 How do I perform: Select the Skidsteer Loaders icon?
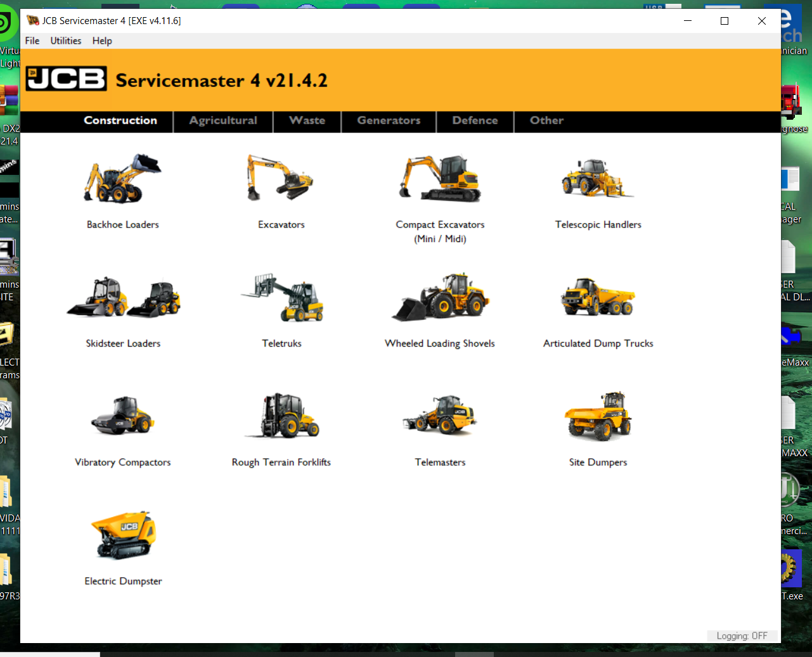123,298
